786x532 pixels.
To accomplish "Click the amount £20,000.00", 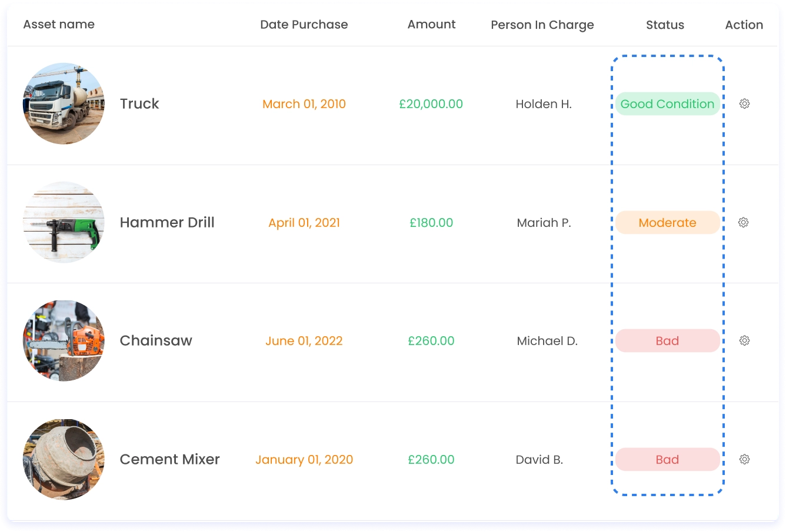I will pyautogui.click(x=431, y=104).
